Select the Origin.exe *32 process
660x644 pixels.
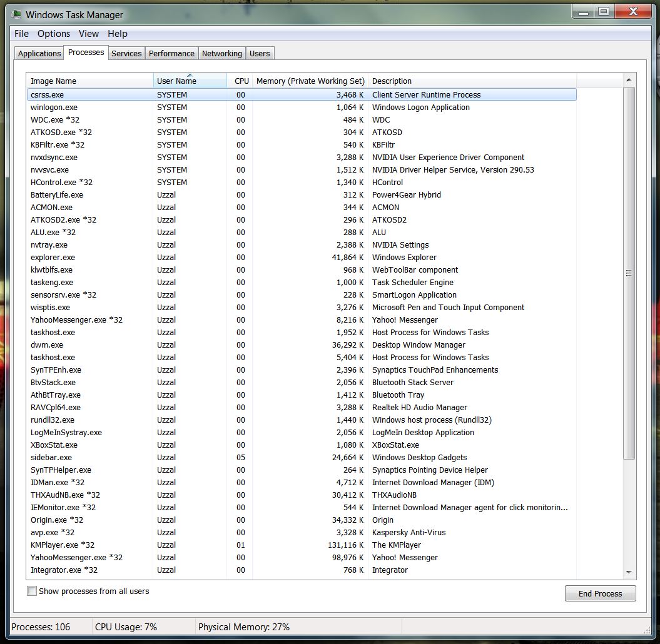302,520
